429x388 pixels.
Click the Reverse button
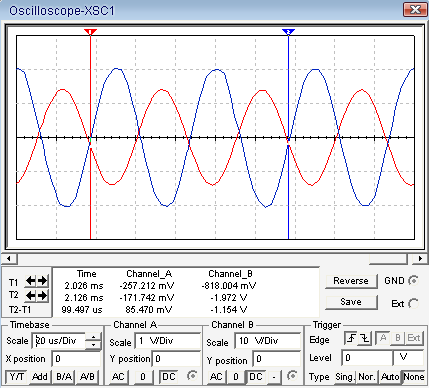click(351, 281)
